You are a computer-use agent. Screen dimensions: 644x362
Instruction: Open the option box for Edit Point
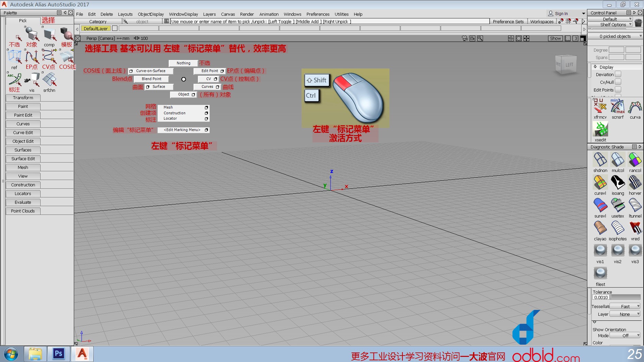pos(222,71)
